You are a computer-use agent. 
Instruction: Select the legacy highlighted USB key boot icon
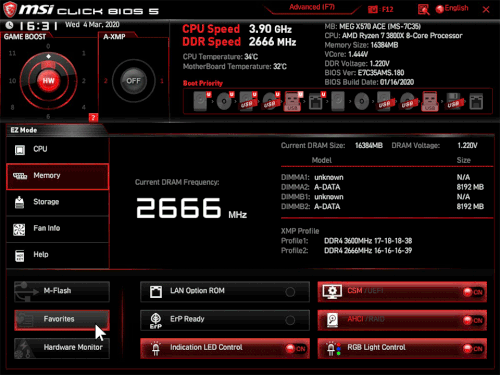click(x=430, y=101)
